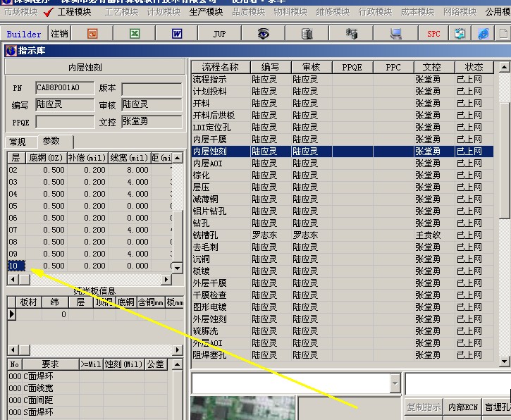Click the 纯光板信息 table scroll-left arrow
Screen dimensions: 511x420
pos(13,350)
